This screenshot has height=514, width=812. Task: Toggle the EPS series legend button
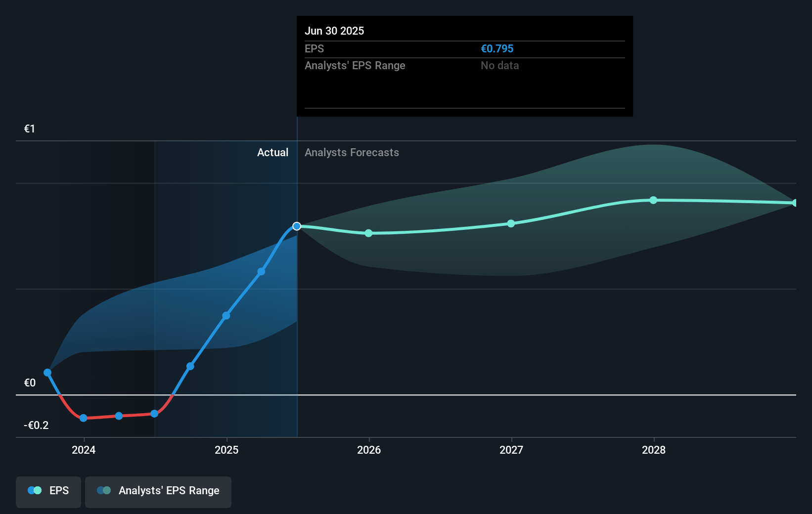point(48,491)
